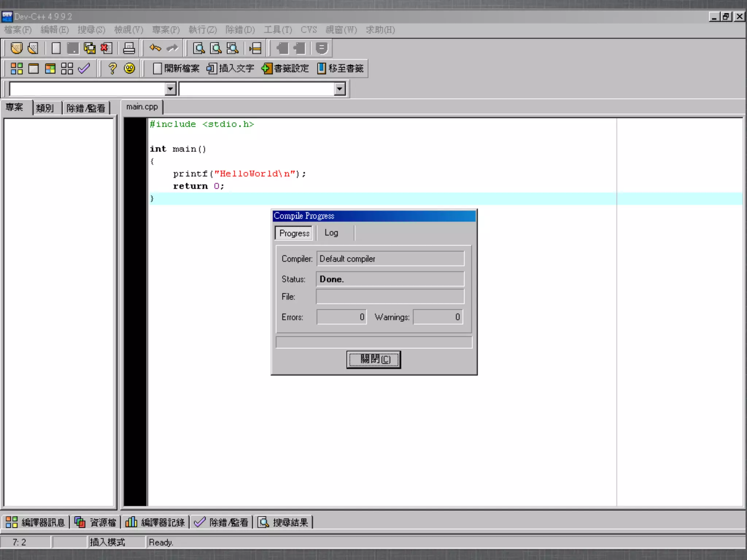The image size is (747, 560).
Task: Select the 編譯器記錄 bottom panel tab
Action: click(x=156, y=522)
